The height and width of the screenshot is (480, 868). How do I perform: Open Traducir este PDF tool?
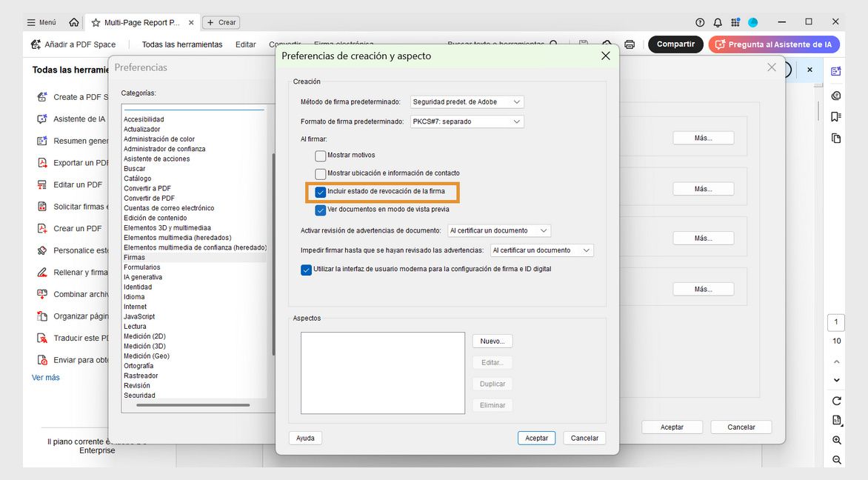coord(73,339)
